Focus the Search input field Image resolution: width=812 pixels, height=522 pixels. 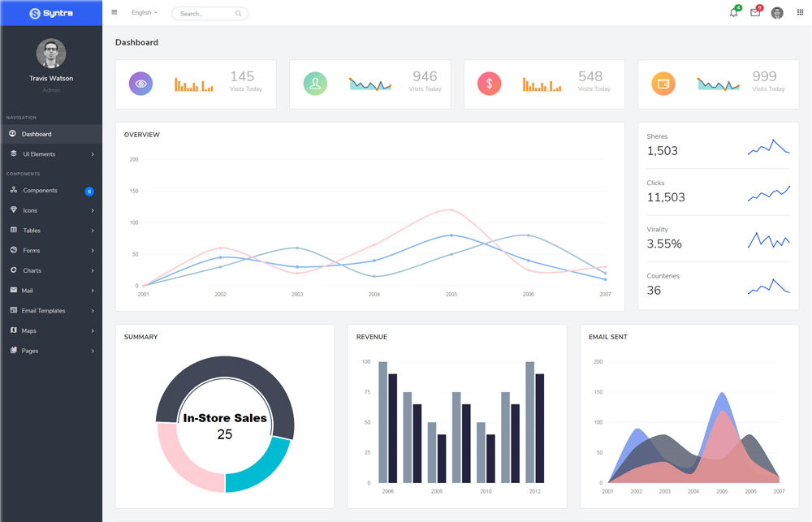pyautogui.click(x=203, y=14)
